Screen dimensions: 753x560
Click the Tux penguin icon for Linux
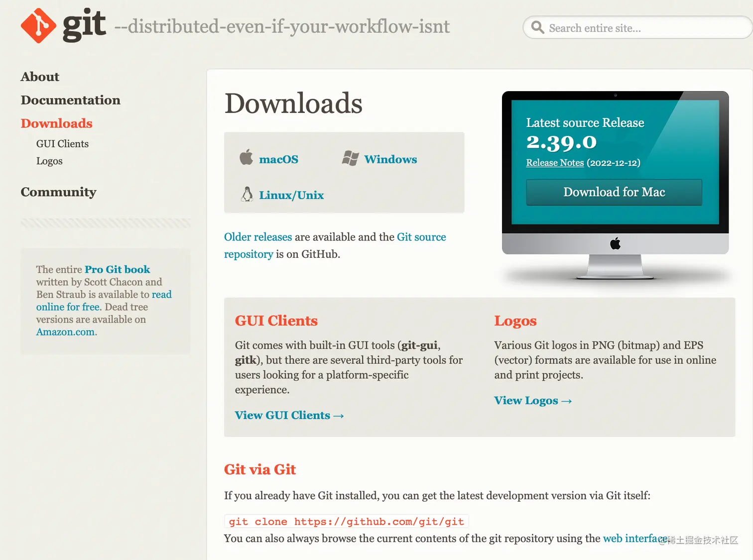(247, 194)
